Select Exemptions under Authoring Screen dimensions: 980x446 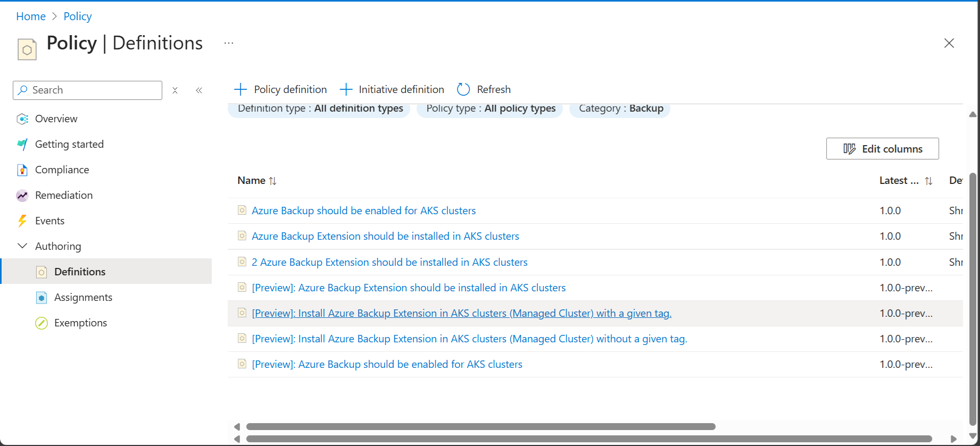80,323
